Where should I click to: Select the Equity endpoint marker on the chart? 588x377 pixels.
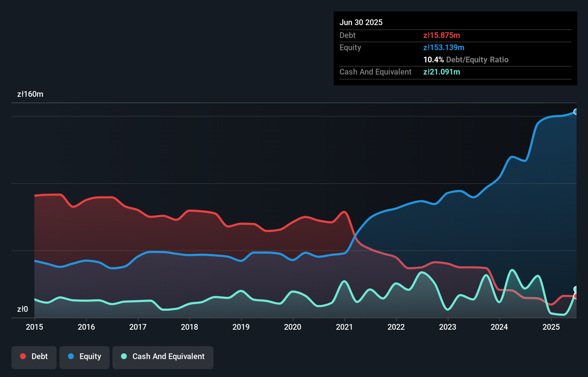[575, 112]
